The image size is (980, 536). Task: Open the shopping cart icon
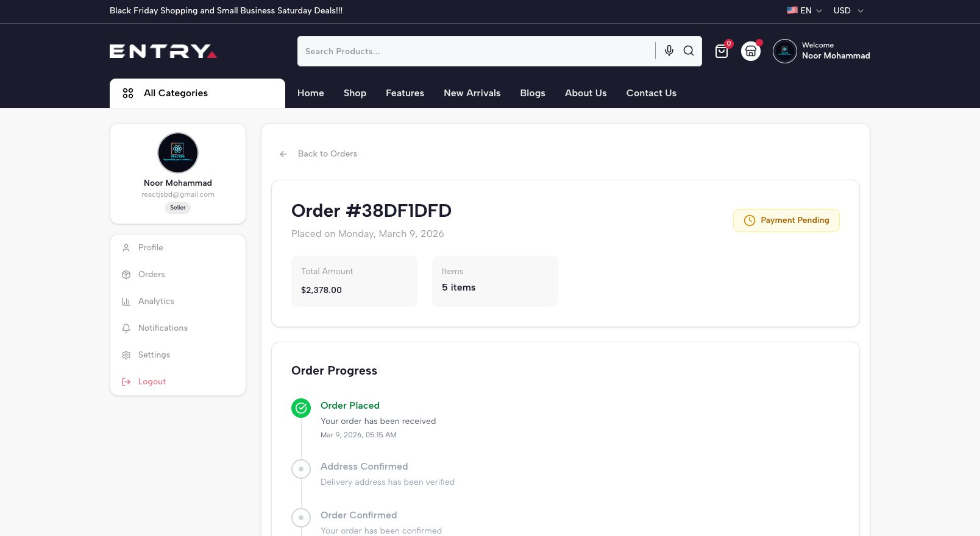coord(722,51)
